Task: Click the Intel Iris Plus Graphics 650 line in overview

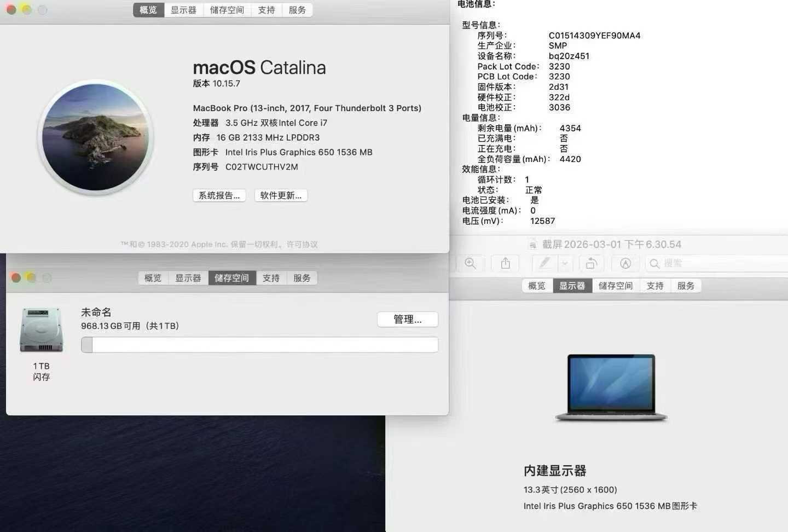Action: (x=282, y=152)
